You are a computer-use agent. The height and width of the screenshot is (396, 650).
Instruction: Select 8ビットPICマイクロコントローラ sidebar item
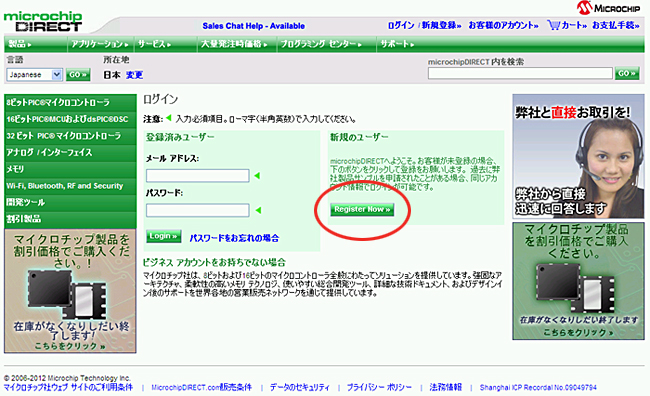pos(70,102)
